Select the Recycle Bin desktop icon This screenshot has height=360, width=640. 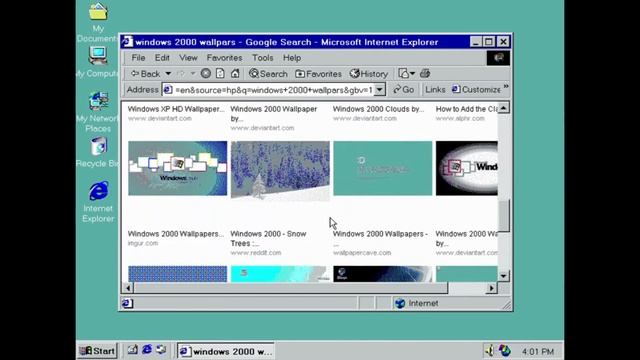pyautogui.click(x=98, y=152)
